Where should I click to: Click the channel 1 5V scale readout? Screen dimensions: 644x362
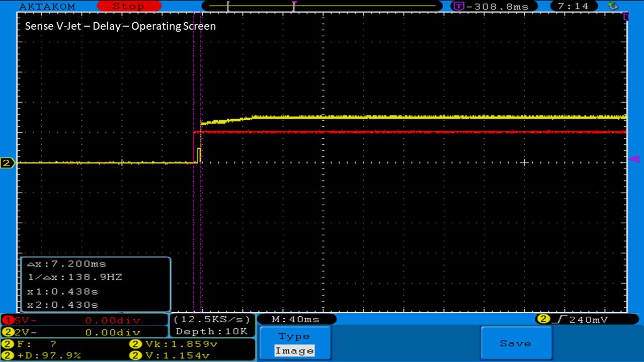pyautogui.click(x=23, y=320)
